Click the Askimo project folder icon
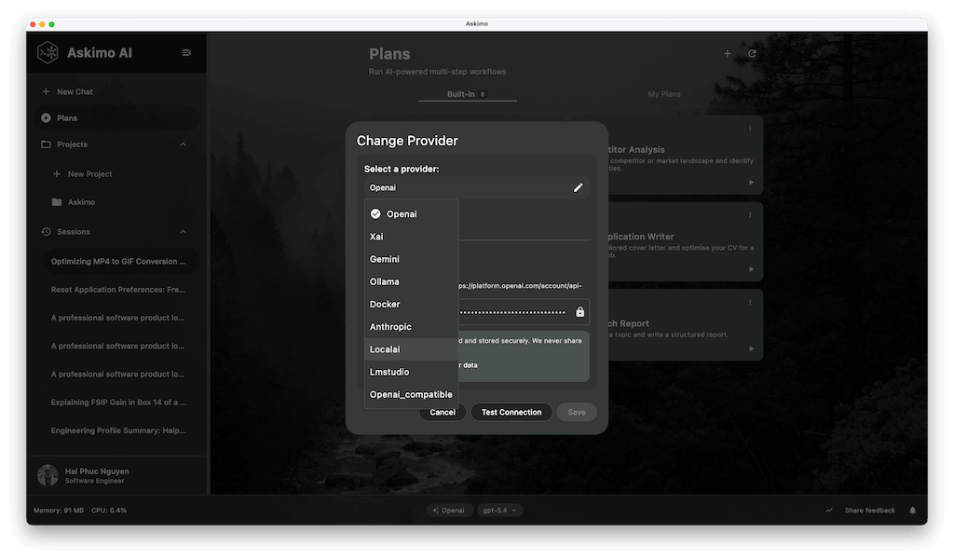The height and width of the screenshot is (560, 954). click(57, 202)
